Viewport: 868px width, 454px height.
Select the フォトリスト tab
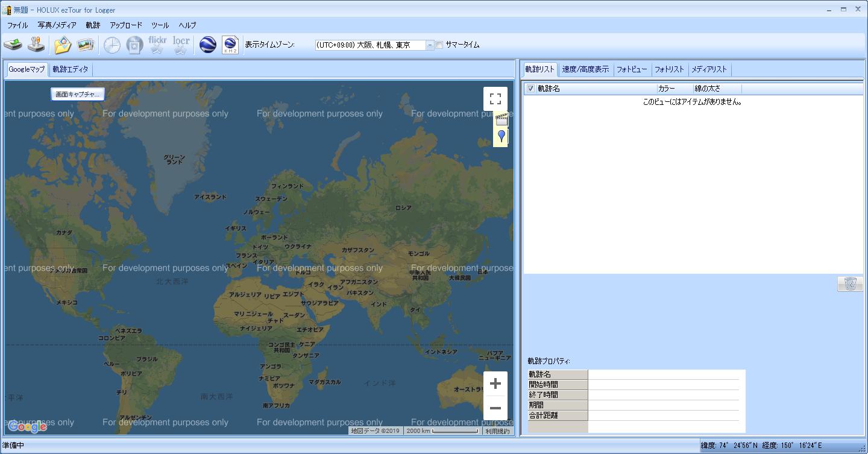(x=669, y=69)
